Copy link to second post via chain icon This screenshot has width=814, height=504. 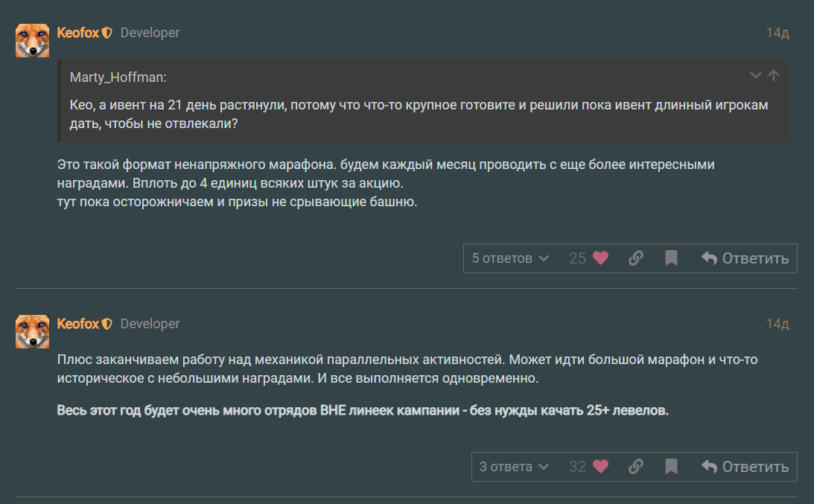click(636, 467)
